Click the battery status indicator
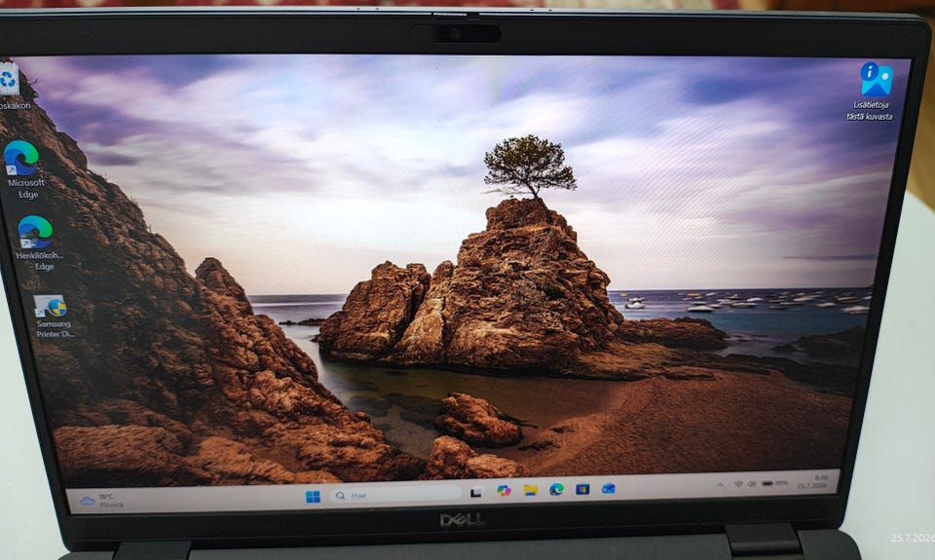Viewport: 935px width, 560px height. (774, 483)
